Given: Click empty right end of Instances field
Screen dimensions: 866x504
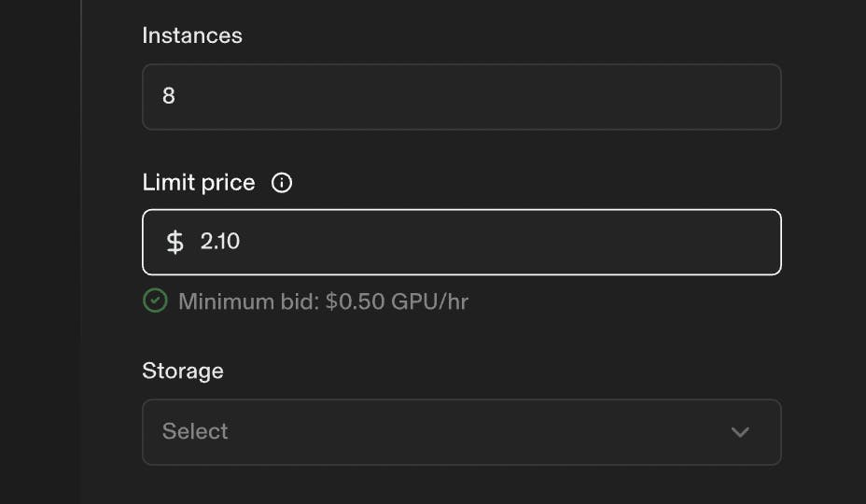Looking at the screenshot, I should coord(709,97).
